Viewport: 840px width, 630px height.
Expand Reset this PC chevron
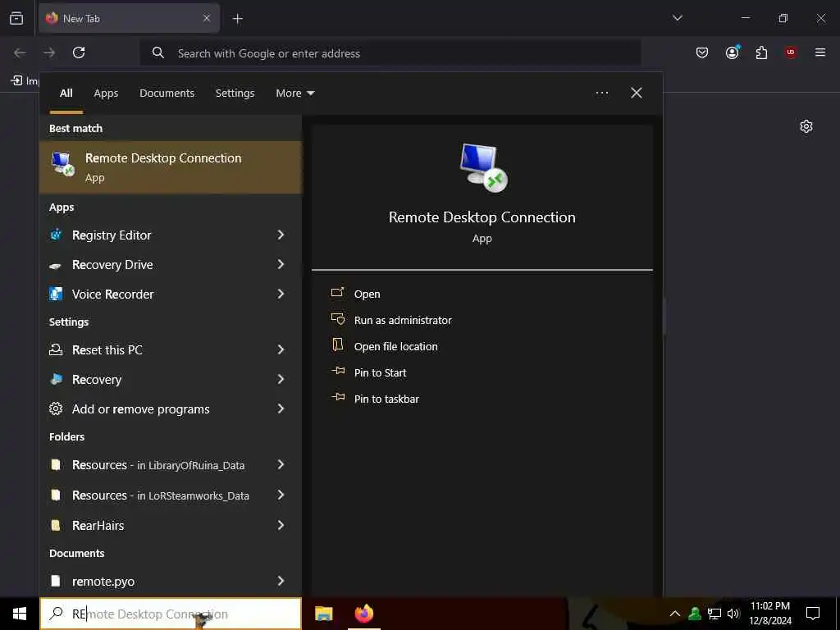[281, 349]
